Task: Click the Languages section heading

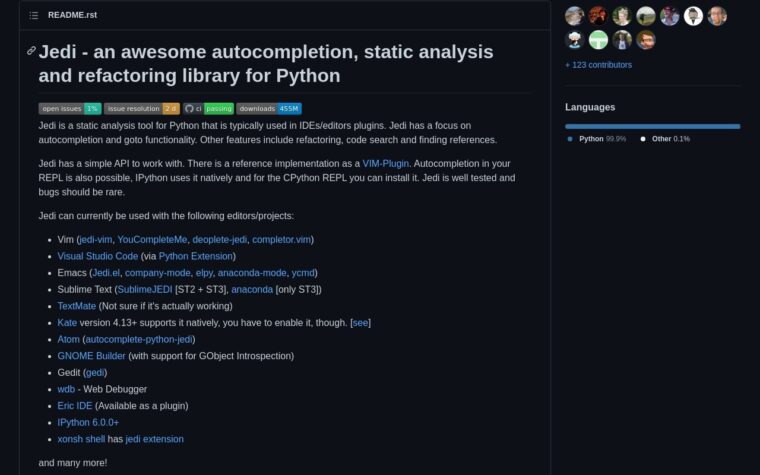Action: click(x=590, y=107)
